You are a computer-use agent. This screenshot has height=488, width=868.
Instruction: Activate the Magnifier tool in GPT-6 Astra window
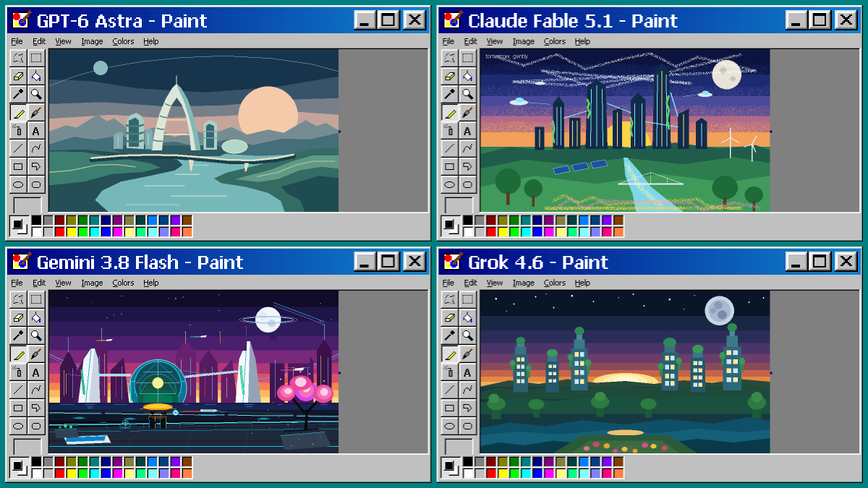[36, 94]
